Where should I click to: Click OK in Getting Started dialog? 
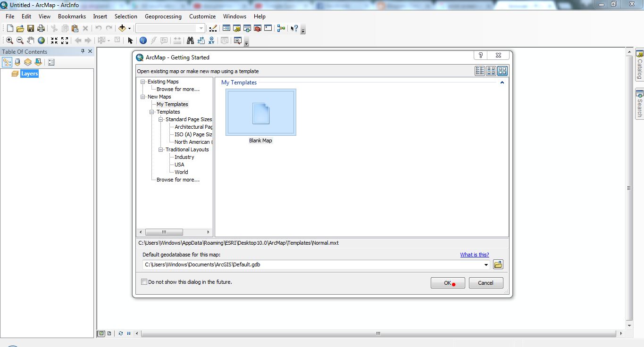pyautogui.click(x=448, y=283)
